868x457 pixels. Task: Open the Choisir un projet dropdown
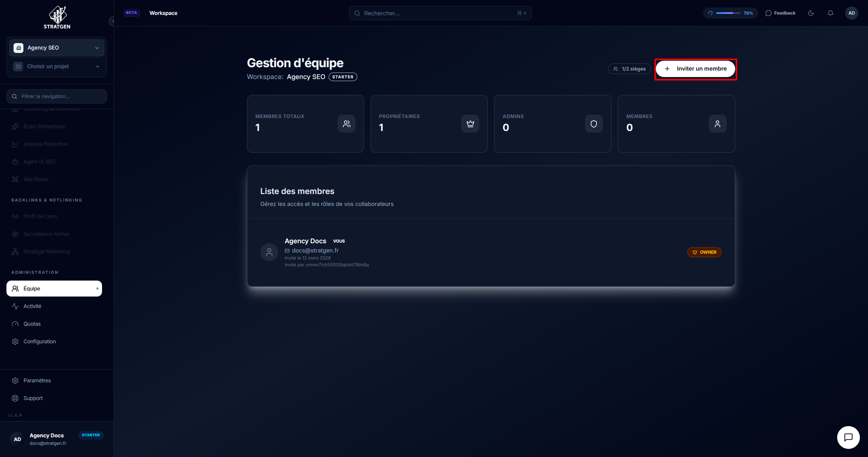97,66
